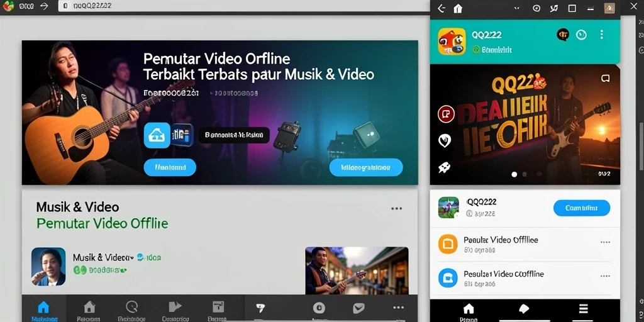Viewport: 644px width, 322px height.
Task: Click the white rocket icon on the QQ22 banner
Action: (x=444, y=167)
